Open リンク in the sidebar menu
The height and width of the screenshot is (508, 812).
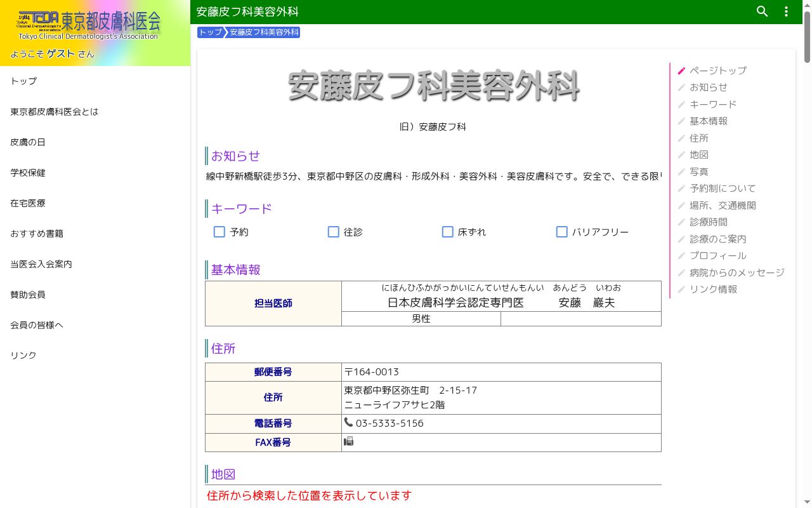[95, 356]
